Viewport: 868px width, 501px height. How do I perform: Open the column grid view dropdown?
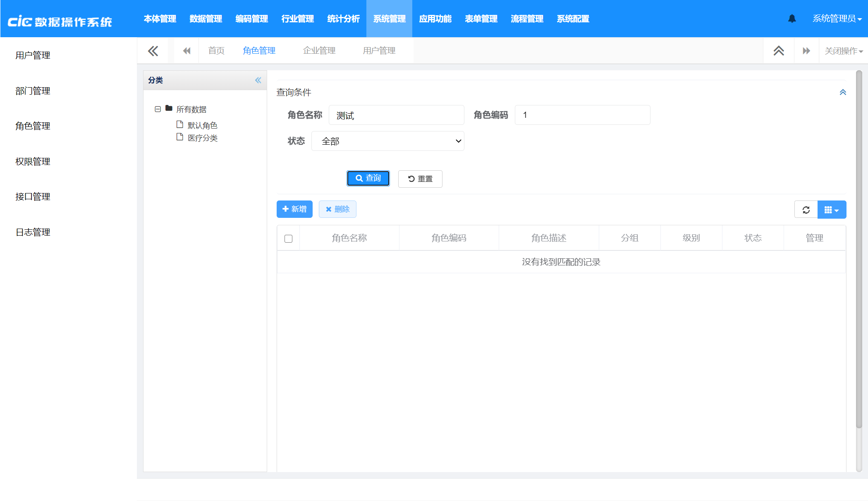(832, 210)
